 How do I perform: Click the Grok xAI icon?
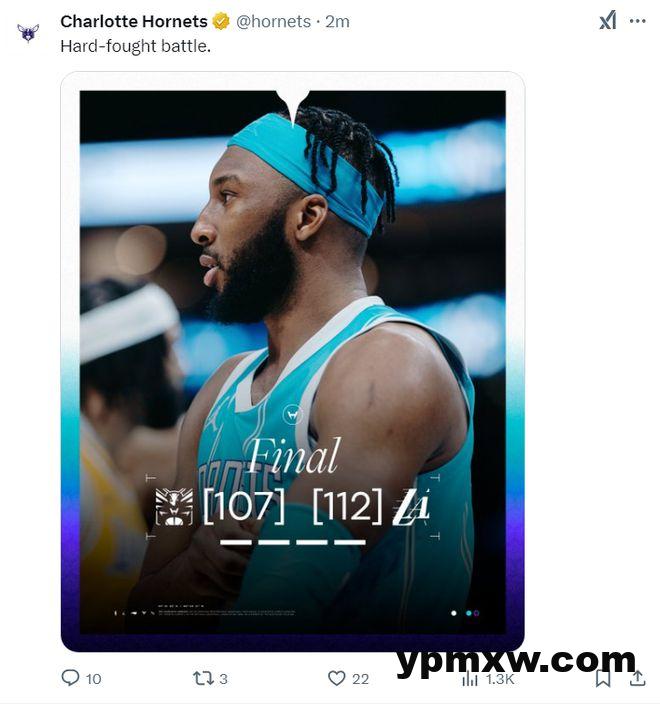tap(607, 21)
